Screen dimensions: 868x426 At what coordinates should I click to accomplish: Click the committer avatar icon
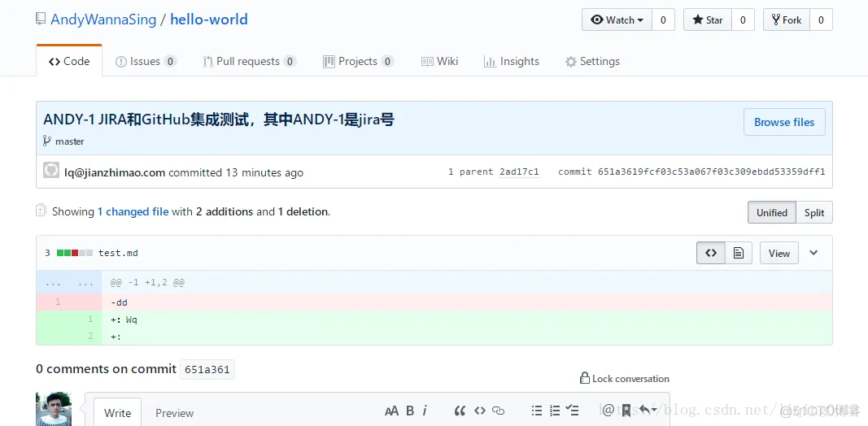pyautogui.click(x=51, y=171)
